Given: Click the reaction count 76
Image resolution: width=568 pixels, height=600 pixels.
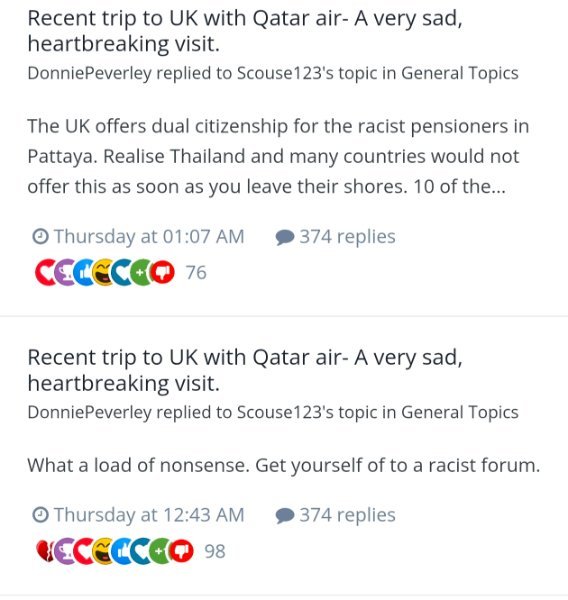Looking at the screenshot, I should (196, 273).
